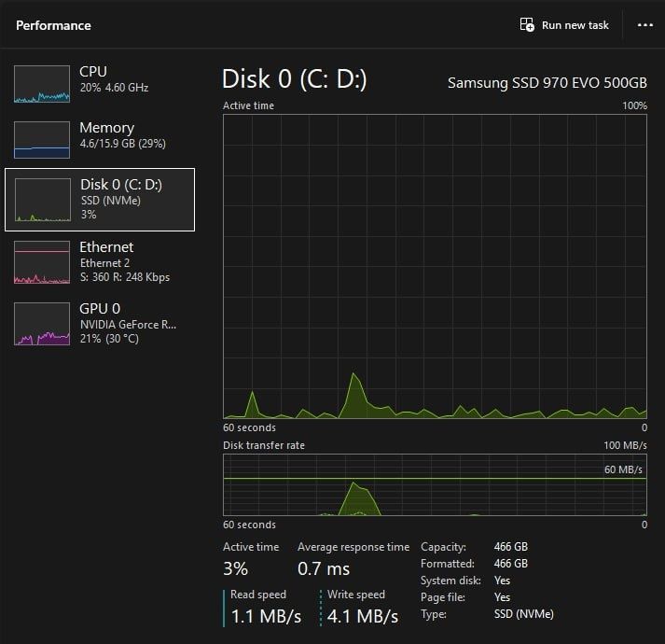Screen dimensions: 665x644
Task: Click the Samsung SSD 970 EVO 500GB label
Action: [x=547, y=82]
